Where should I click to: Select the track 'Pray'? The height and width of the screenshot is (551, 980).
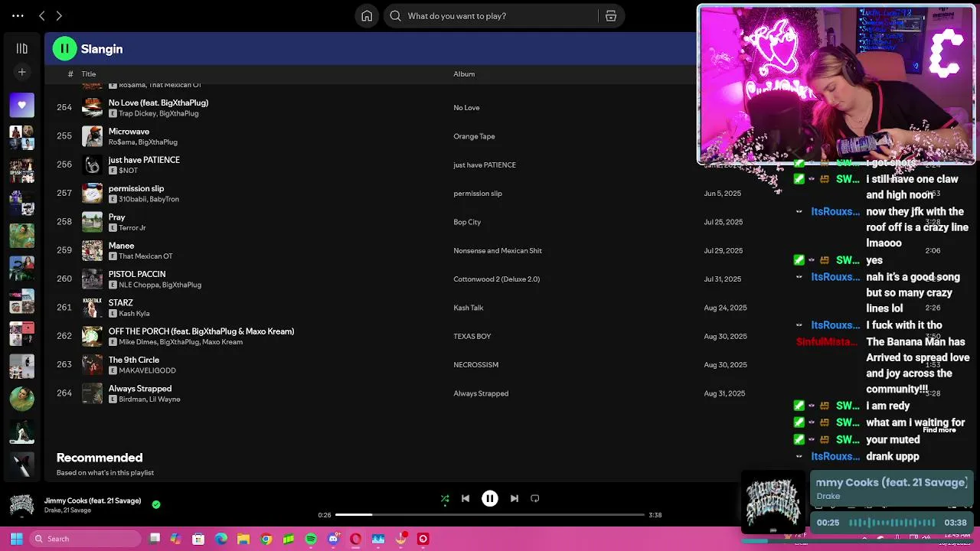[x=116, y=217]
